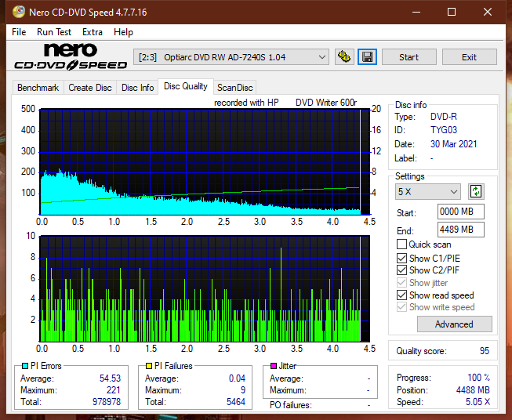Toggle Show C2/PIF checkbox
The height and width of the screenshot is (420, 512).
[401, 270]
